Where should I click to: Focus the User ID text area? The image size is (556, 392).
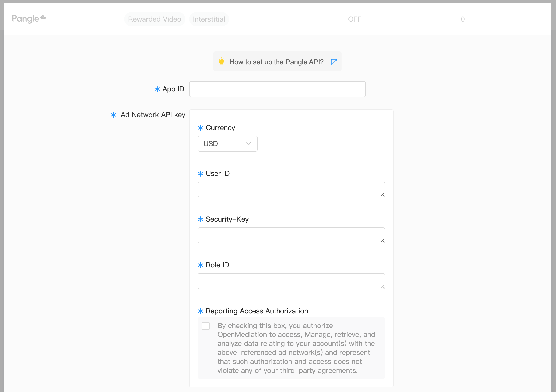click(291, 189)
